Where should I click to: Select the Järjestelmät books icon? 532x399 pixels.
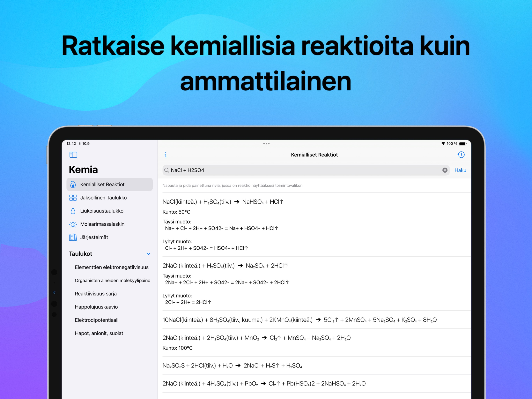pyautogui.click(x=73, y=237)
